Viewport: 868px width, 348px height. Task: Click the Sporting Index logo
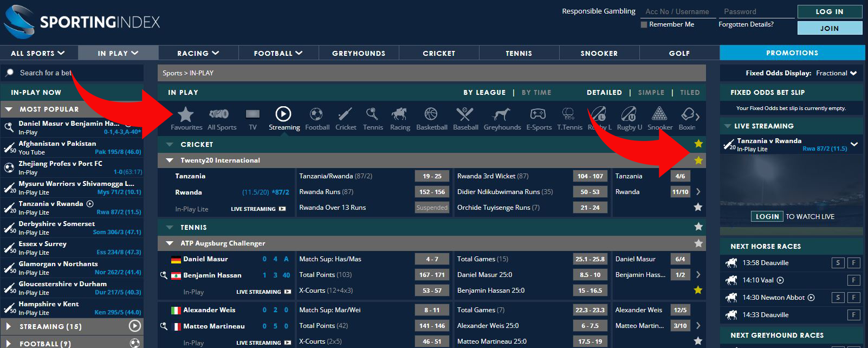82,22
